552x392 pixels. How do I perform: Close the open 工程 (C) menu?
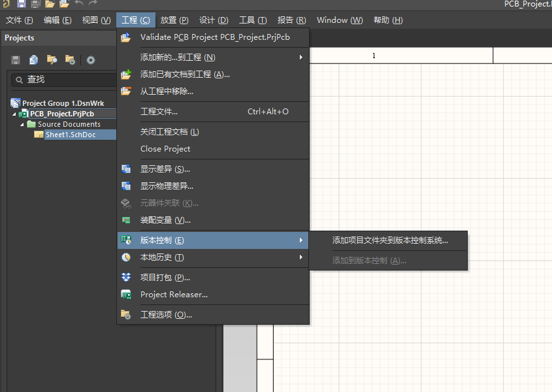135,20
